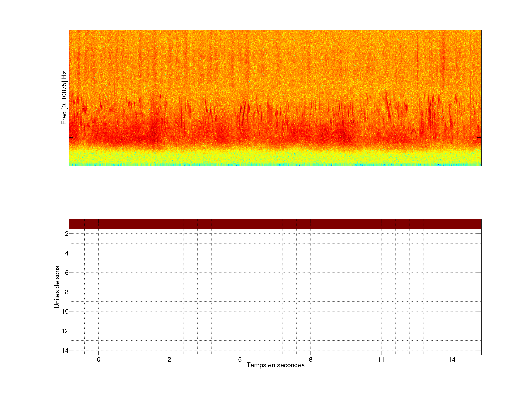
Task: Click y-axis tick label 10 of lower plot
Action: (x=65, y=312)
